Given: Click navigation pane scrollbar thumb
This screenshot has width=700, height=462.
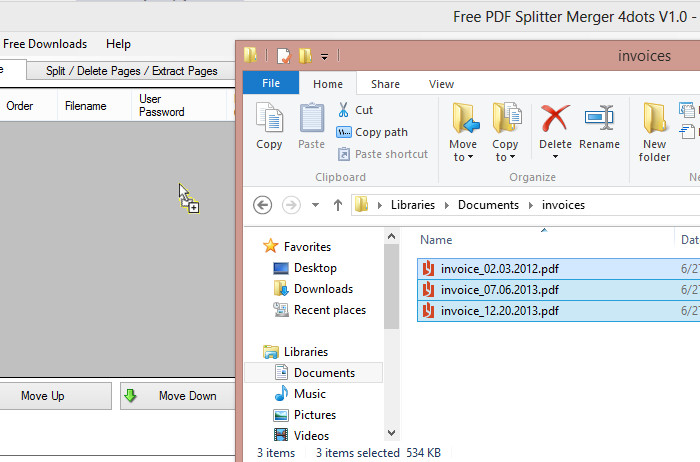Looking at the screenshot, I should 392,287.
